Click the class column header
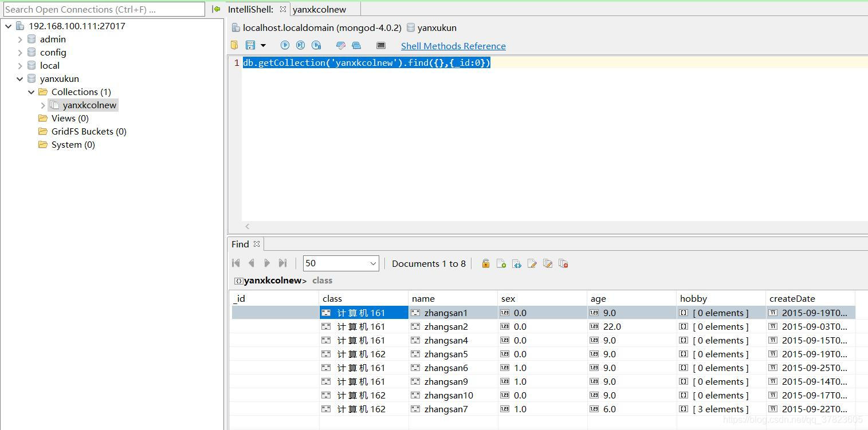This screenshot has height=430, width=868. tap(364, 298)
